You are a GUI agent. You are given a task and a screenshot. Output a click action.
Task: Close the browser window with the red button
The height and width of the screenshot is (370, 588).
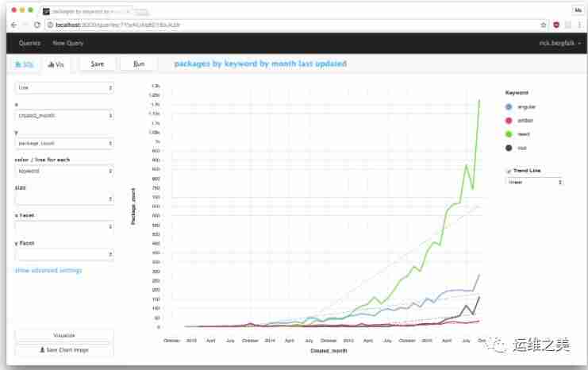tap(13, 10)
